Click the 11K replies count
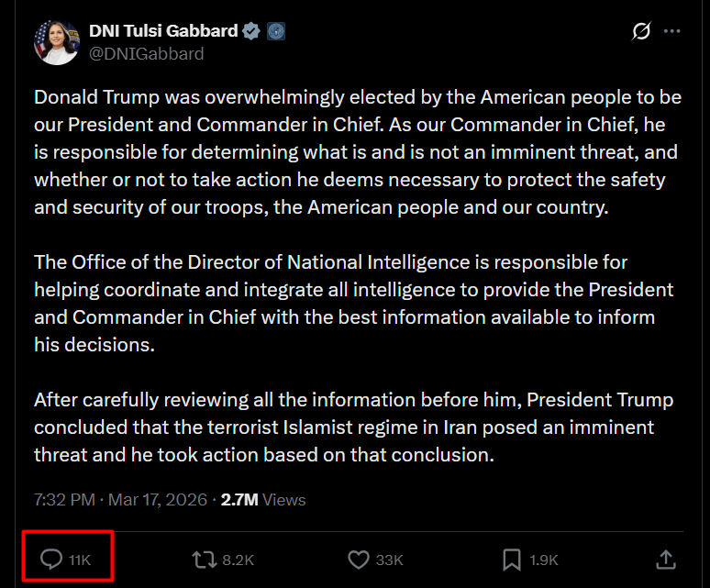Viewport: 710px width, 588px height. (x=81, y=560)
